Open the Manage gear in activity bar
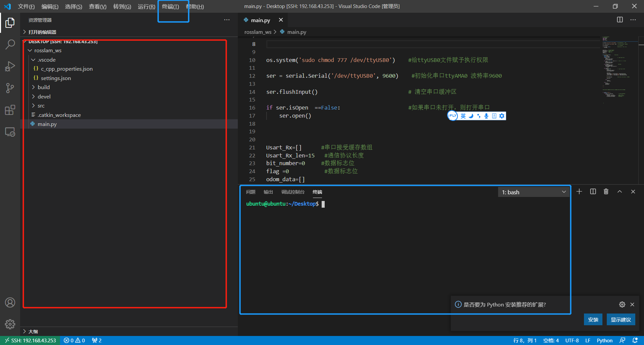 [x=10, y=324]
